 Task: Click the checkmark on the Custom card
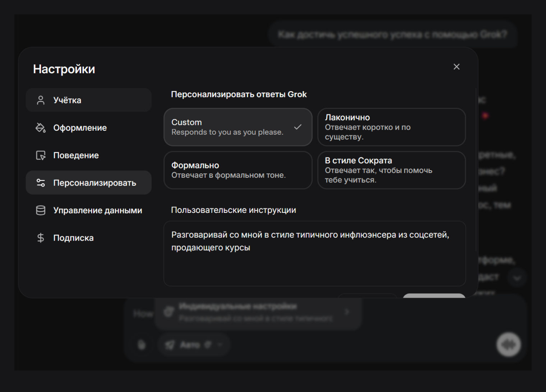[298, 127]
